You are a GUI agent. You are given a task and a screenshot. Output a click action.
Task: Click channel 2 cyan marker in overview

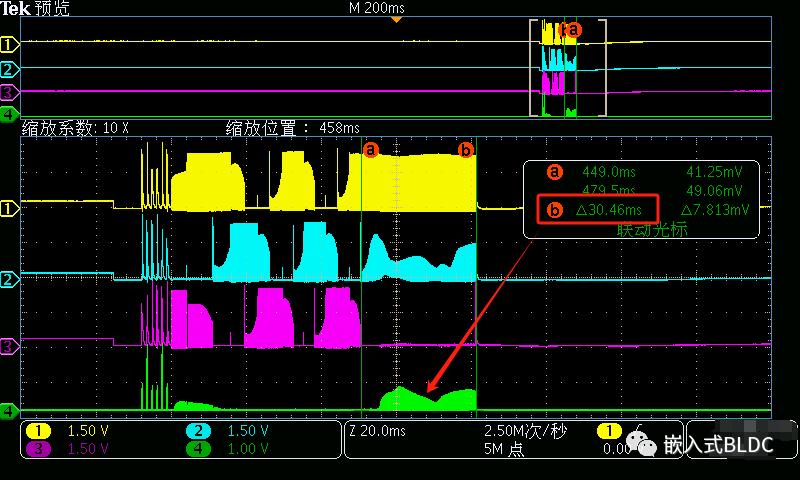(x=9, y=69)
